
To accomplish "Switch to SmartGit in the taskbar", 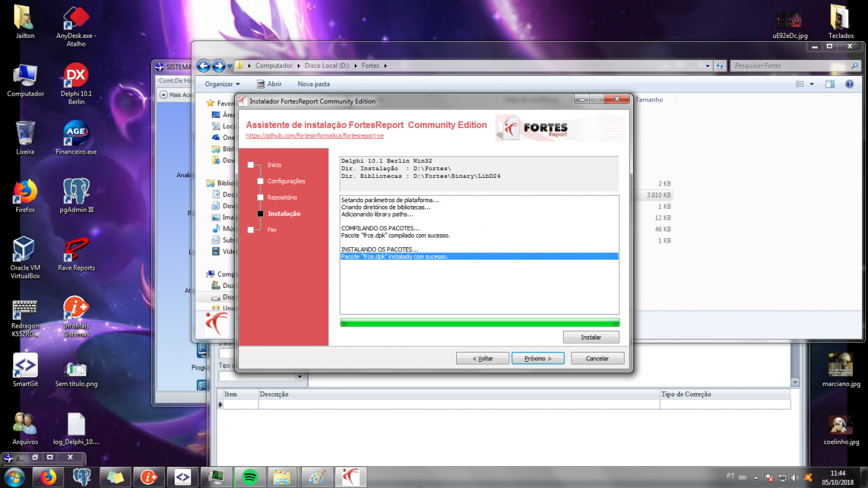I will [x=183, y=477].
